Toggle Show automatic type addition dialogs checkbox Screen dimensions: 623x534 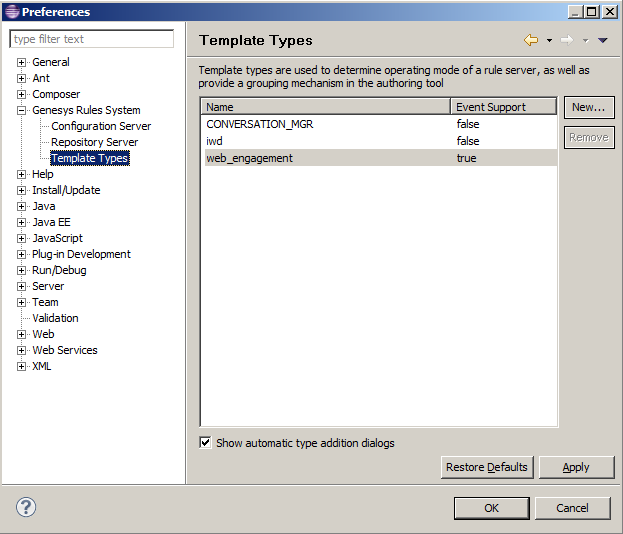(x=205, y=442)
